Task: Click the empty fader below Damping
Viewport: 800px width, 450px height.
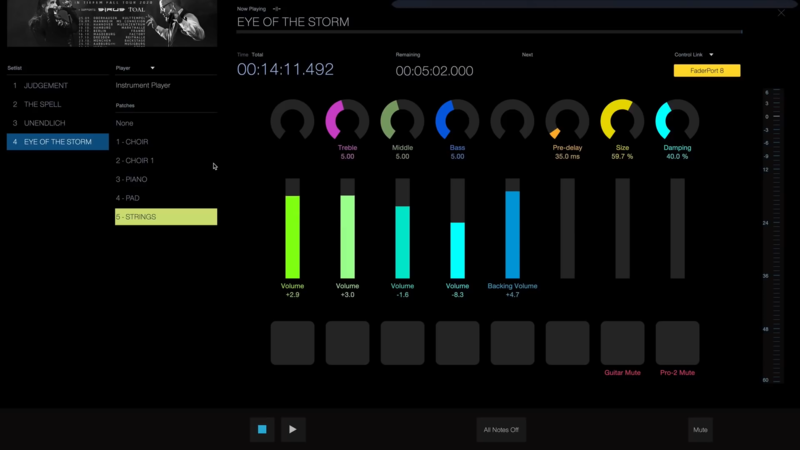Action: coord(678,229)
